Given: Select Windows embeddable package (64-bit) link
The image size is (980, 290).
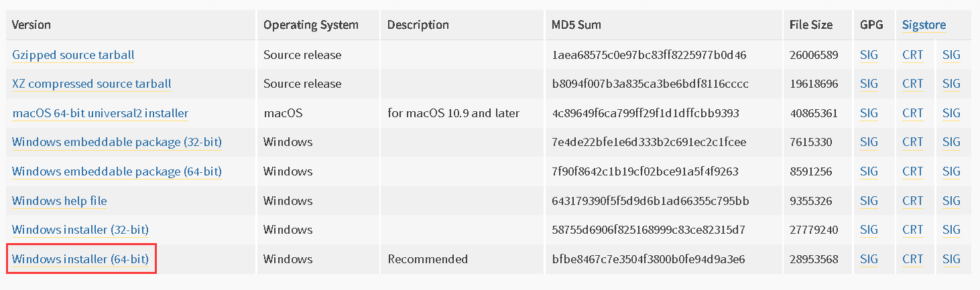Looking at the screenshot, I should point(117,171).
